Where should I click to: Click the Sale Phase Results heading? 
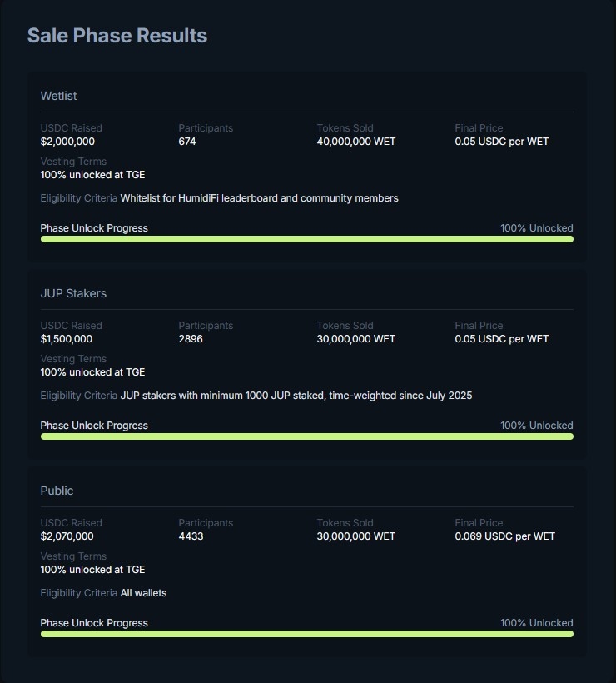(x=117, y=36)
